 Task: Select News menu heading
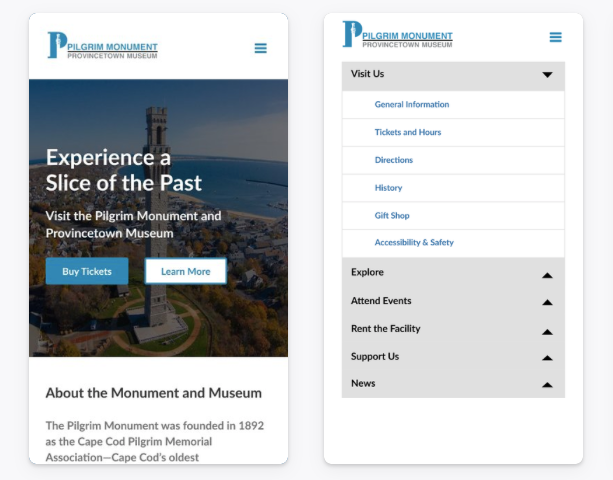pyautogui.click(x=363, y=383)
